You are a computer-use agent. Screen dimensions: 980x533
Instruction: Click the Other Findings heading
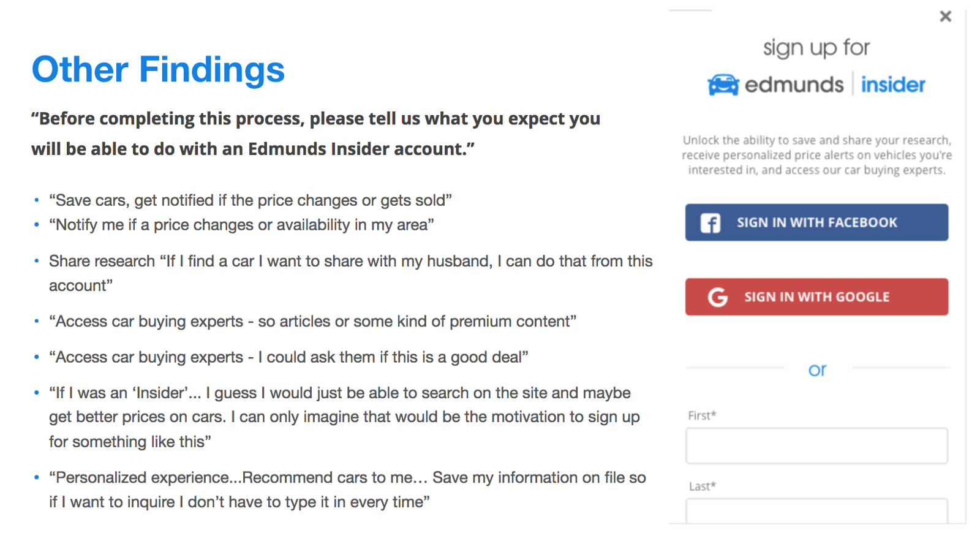[x=158, y=69]
